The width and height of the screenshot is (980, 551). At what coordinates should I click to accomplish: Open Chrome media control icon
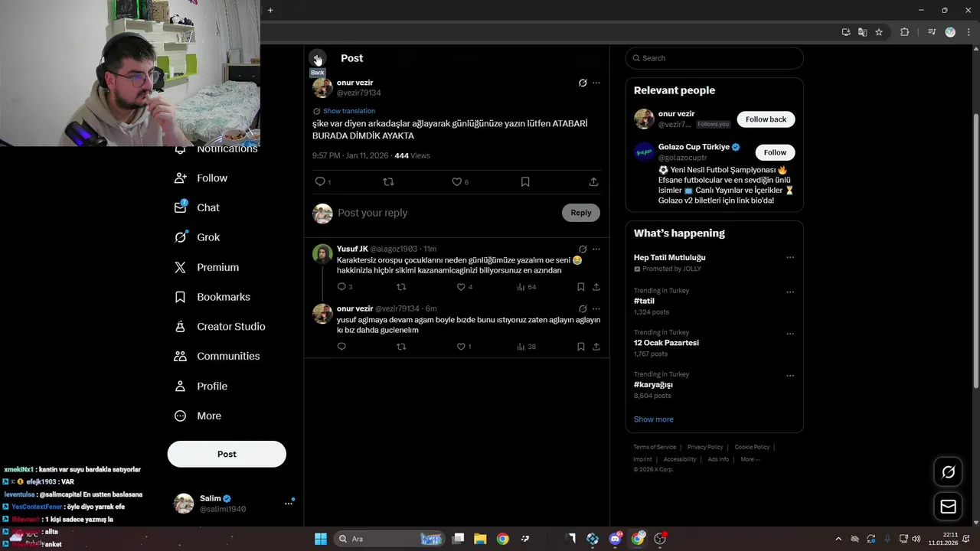pyautogui.click(x=932, y=32)
